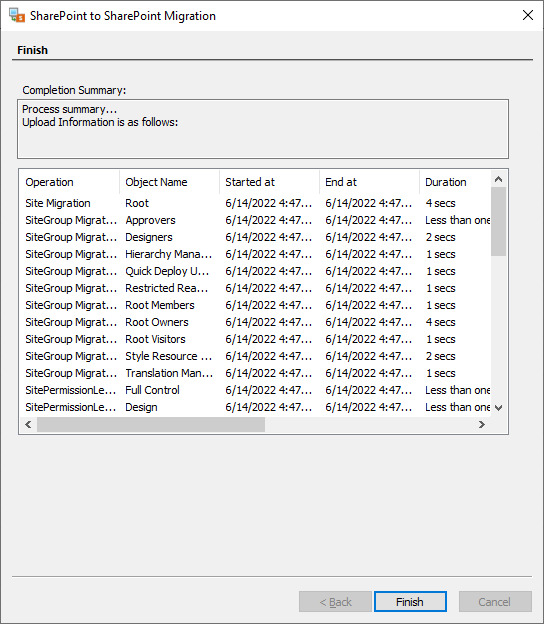544x624 pixels.
Task: Click the disabled Back button
Action: click(x=335, y=601)
